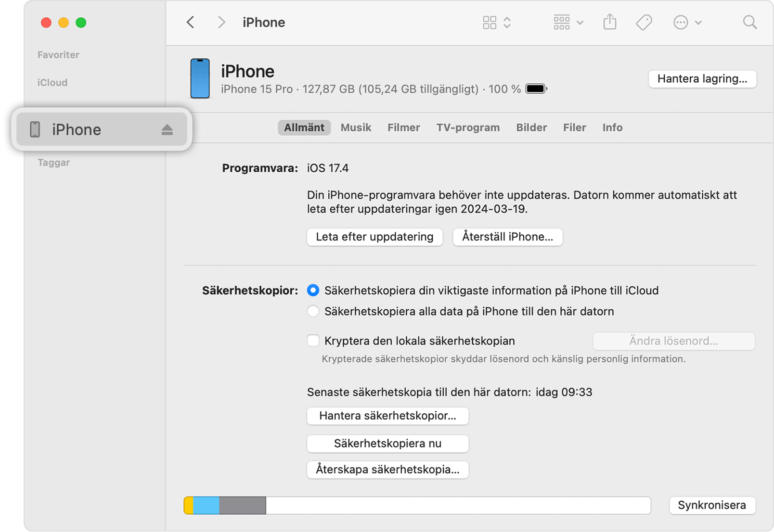Click the yellow minimize window button
Screen dimensions: 774x532
coord(64,23)
